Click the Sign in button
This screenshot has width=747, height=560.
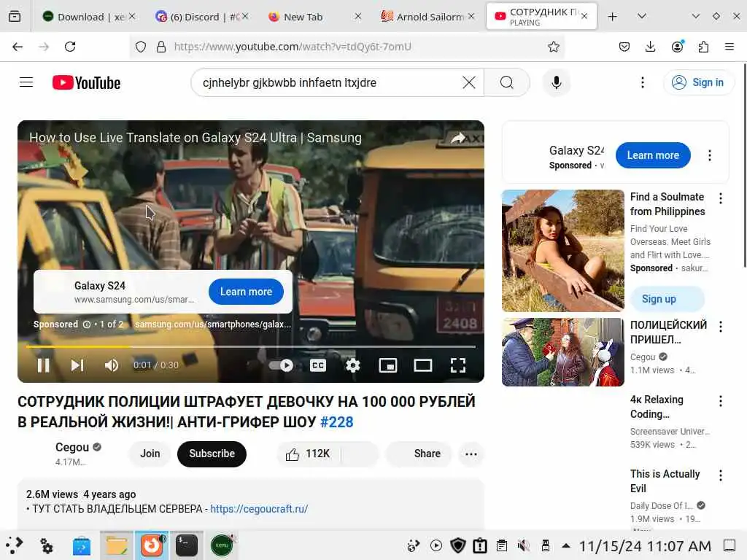(698, 82)
